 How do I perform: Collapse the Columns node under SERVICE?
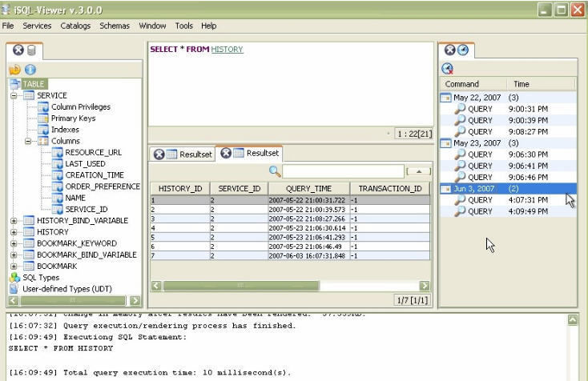click(x=28, y=141)
